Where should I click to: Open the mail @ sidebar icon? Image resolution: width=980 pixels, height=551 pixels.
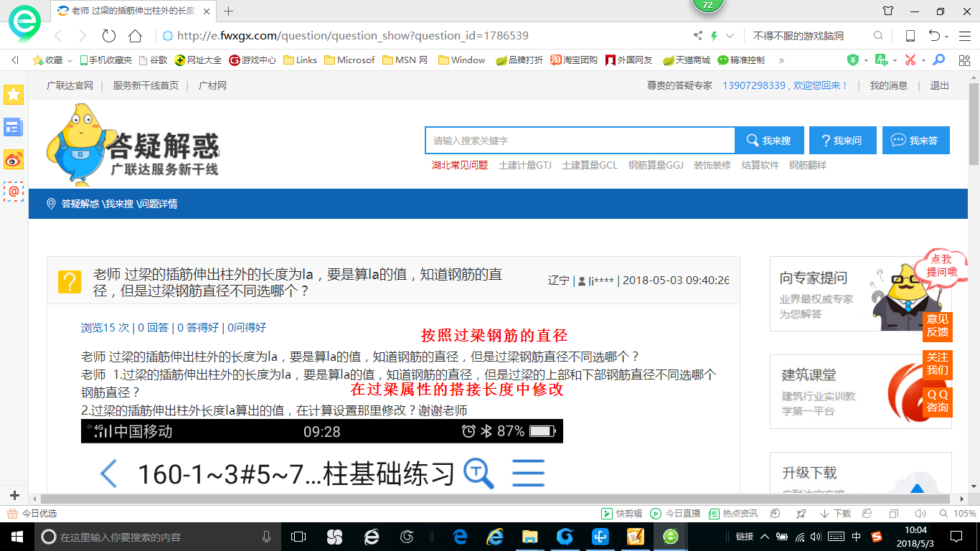point(14,192)
